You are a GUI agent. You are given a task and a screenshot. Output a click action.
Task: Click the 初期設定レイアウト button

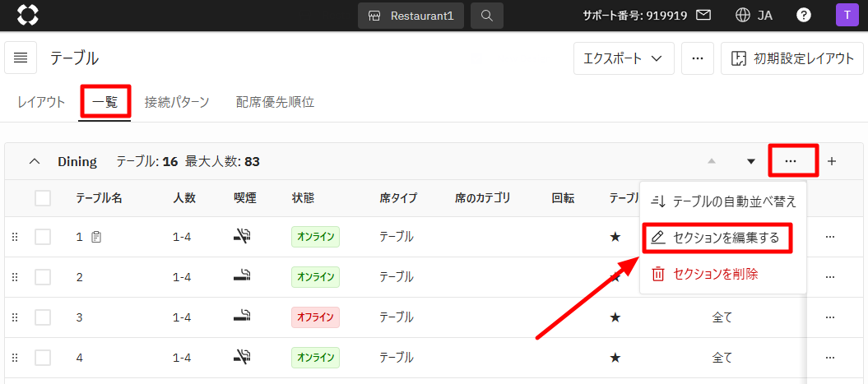click(x=791, y=58)
